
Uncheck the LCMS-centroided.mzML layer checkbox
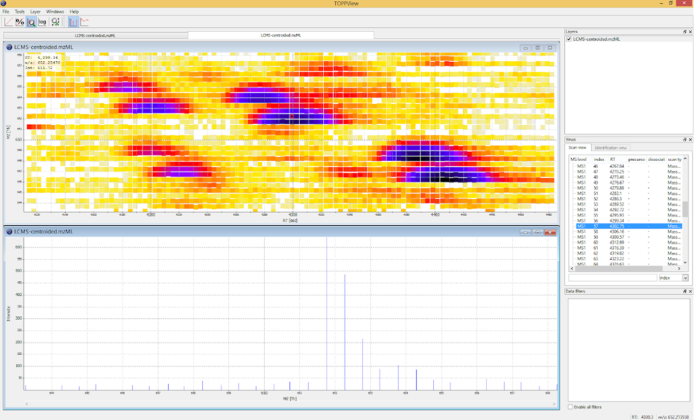click(569, 39)
